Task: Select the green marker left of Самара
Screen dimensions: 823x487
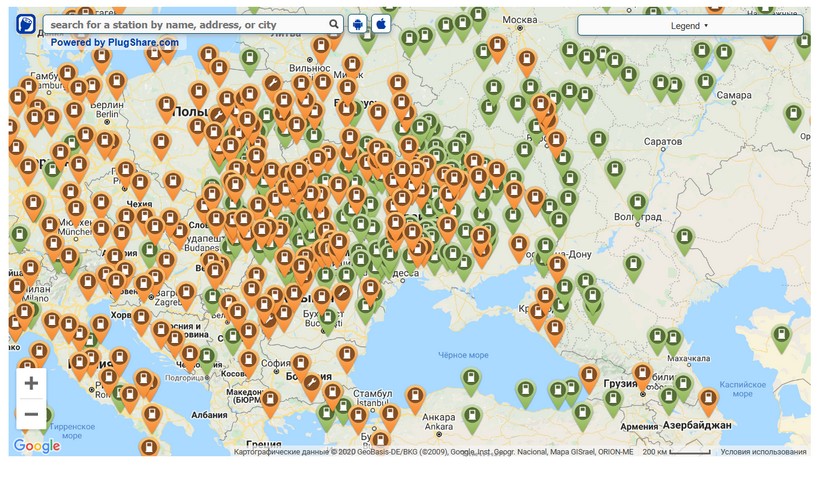Action: (x=705, y=85)
